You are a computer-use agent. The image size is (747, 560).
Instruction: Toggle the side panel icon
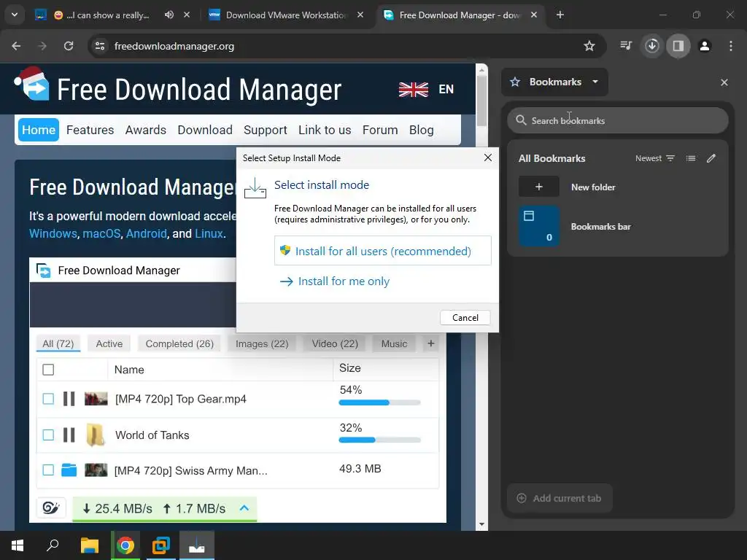(x=678, y=46)
